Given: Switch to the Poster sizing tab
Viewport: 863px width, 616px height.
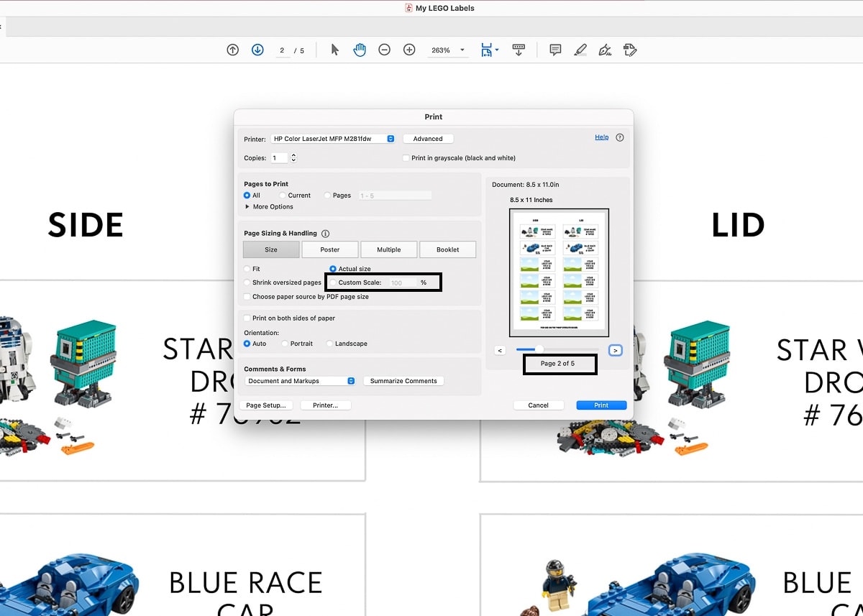Looking at the screenshot, I should [330, 249].
